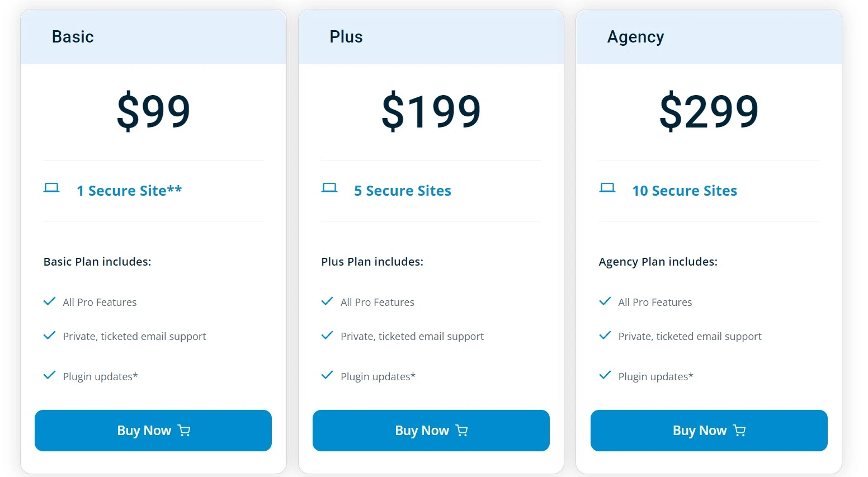
Task: Select the "5 Secure Sites" text
Action: pyautogui.click(x=403, y=191)
